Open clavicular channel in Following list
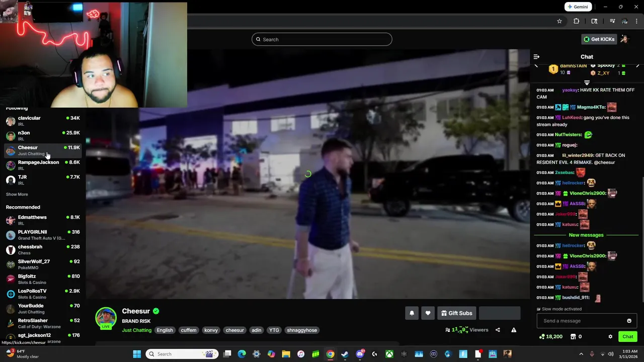 [43, 121]
